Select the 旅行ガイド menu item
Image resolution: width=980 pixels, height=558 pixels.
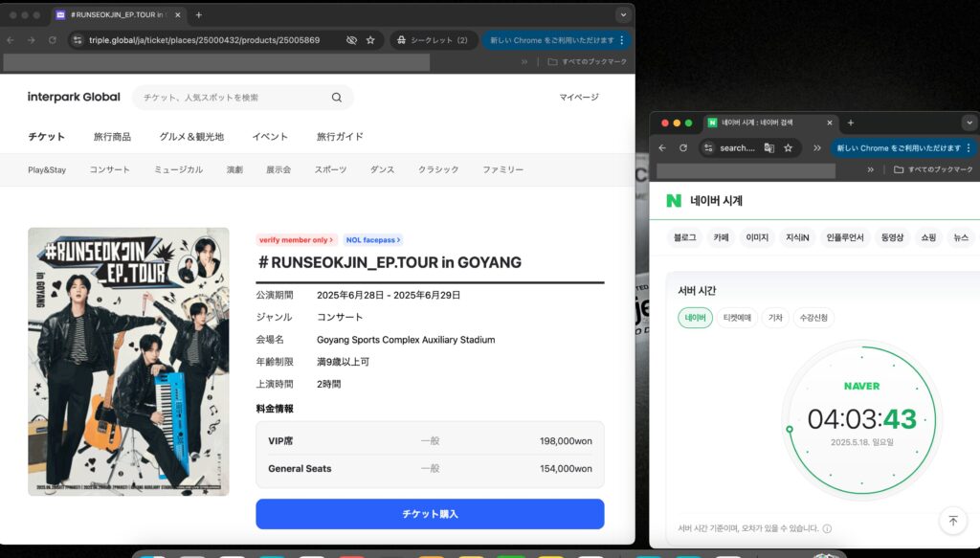[x=340, y=137]
